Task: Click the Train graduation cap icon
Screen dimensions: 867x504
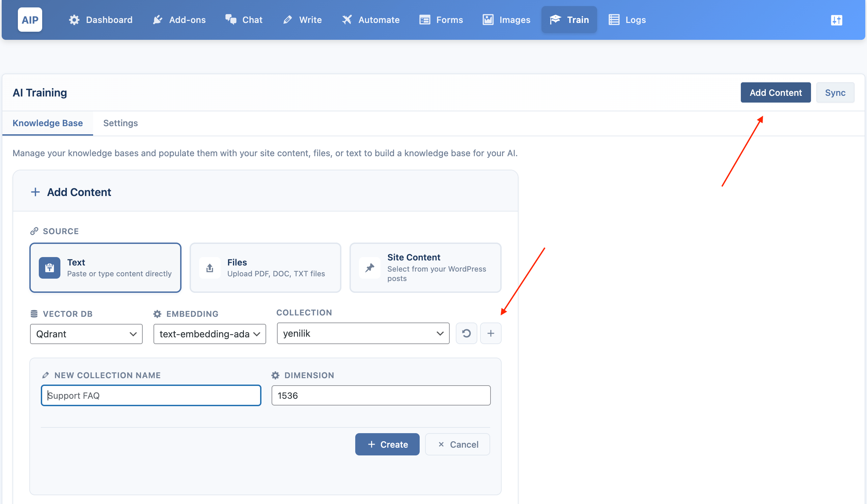Action: [x=555, y=20]
